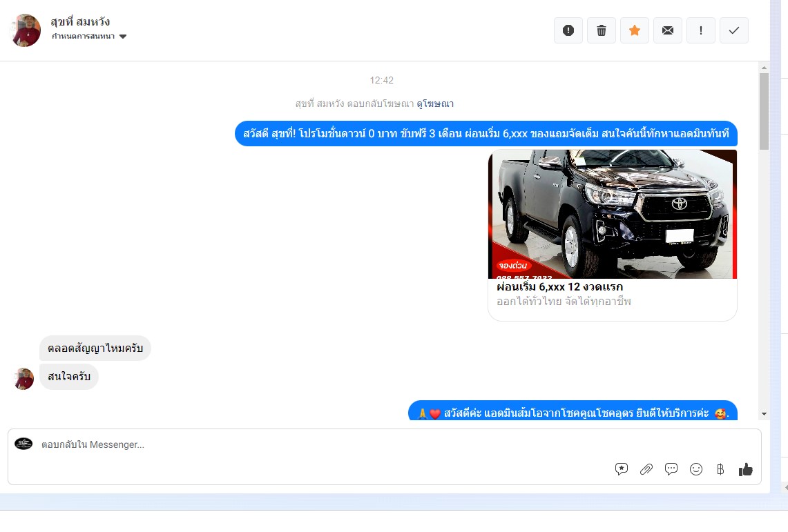
Task: Delete conversation with trash icon
Action: (x=602, y=30)
